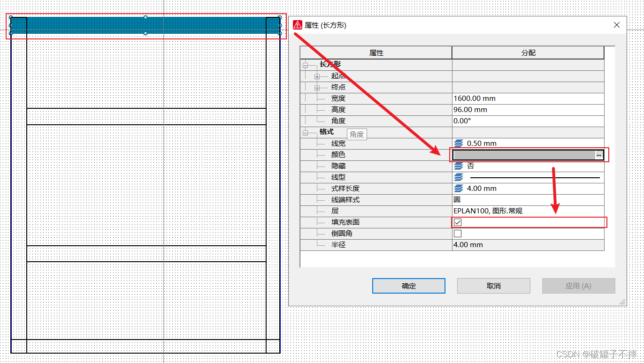
Task: Click the layer icon in the 式样长度 row
Action: [x=459, y=189]
